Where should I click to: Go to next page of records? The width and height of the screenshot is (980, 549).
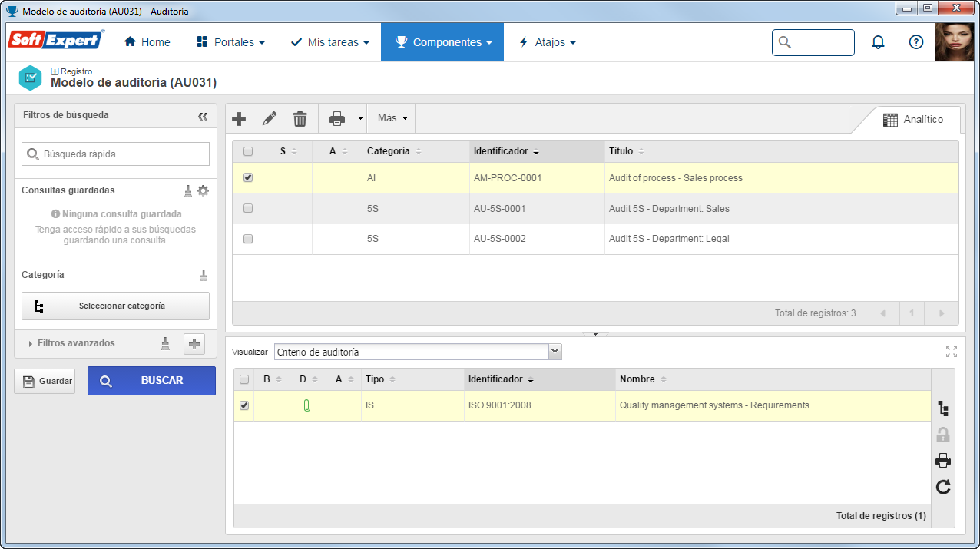[942, 313]
